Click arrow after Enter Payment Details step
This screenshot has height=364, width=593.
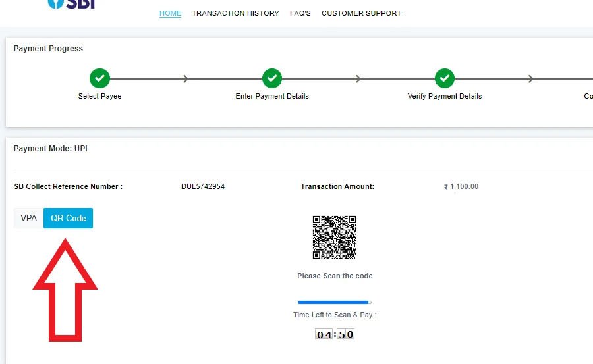(x=358, y=78)
